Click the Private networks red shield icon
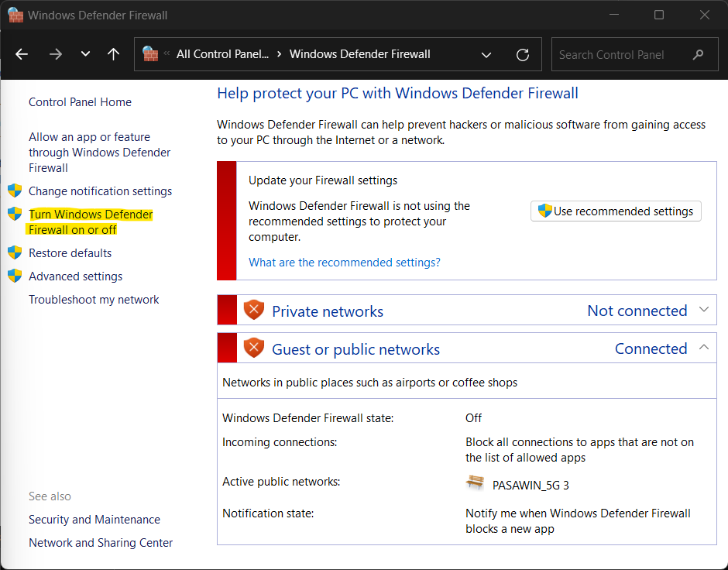 (x=254, y=311)
